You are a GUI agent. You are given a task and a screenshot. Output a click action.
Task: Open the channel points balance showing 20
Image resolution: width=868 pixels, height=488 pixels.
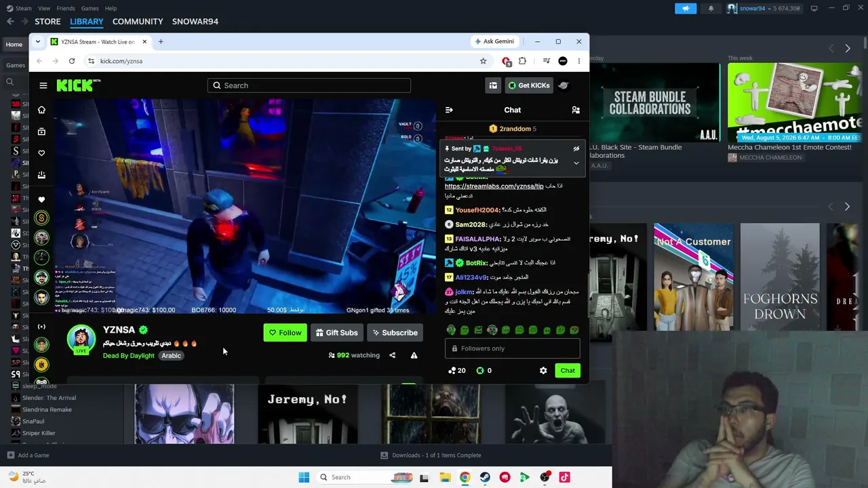click(x=457, y=371)
